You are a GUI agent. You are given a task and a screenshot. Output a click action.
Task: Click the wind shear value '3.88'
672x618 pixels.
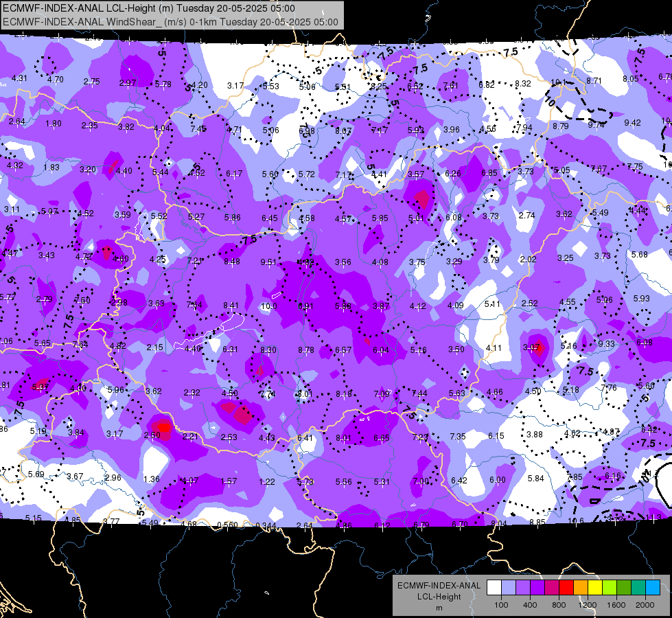click(535, 435)
